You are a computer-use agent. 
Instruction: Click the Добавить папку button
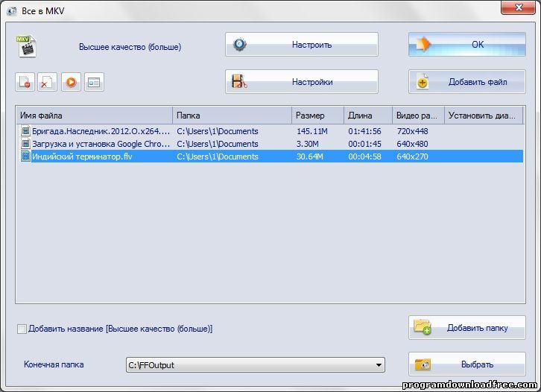tap(467, 327)
